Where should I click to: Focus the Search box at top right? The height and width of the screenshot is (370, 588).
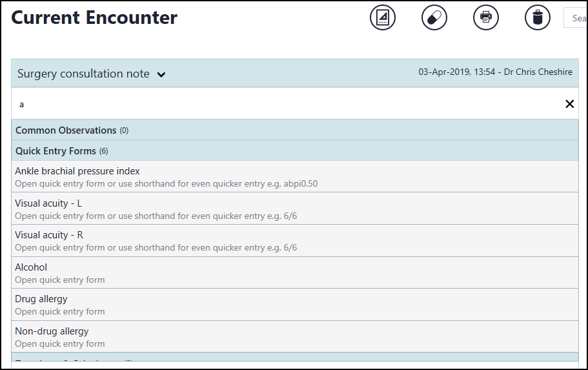[x=576, y=18]
